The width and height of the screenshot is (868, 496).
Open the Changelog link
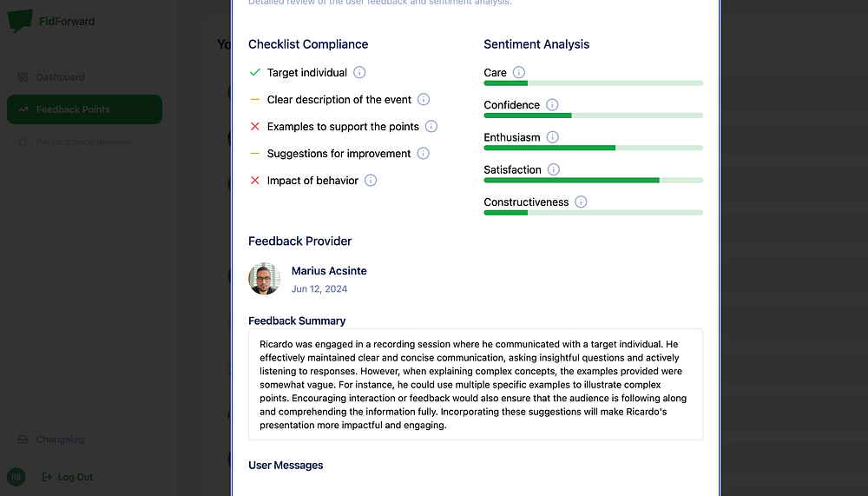(60, 440)
